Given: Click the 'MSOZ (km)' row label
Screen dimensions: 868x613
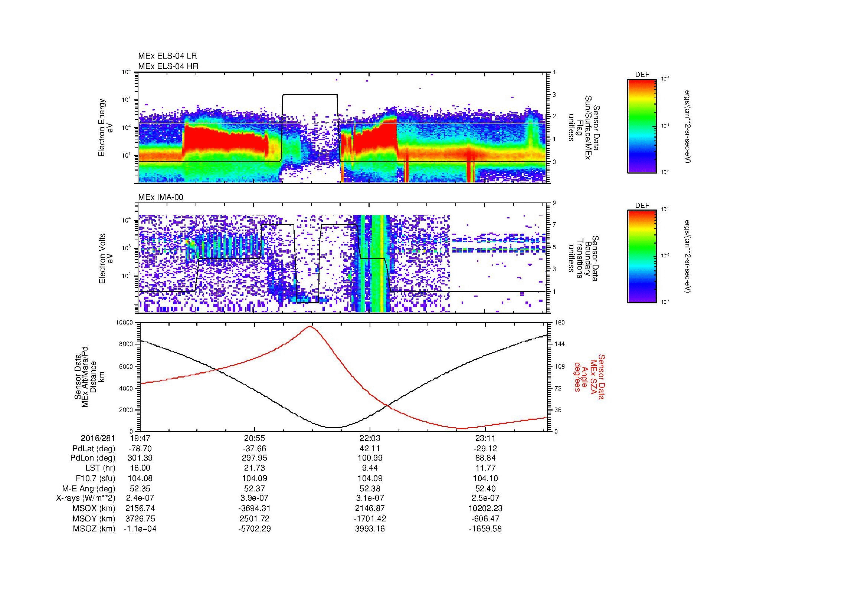Looking at the screenshot, I should coord(94,529).
